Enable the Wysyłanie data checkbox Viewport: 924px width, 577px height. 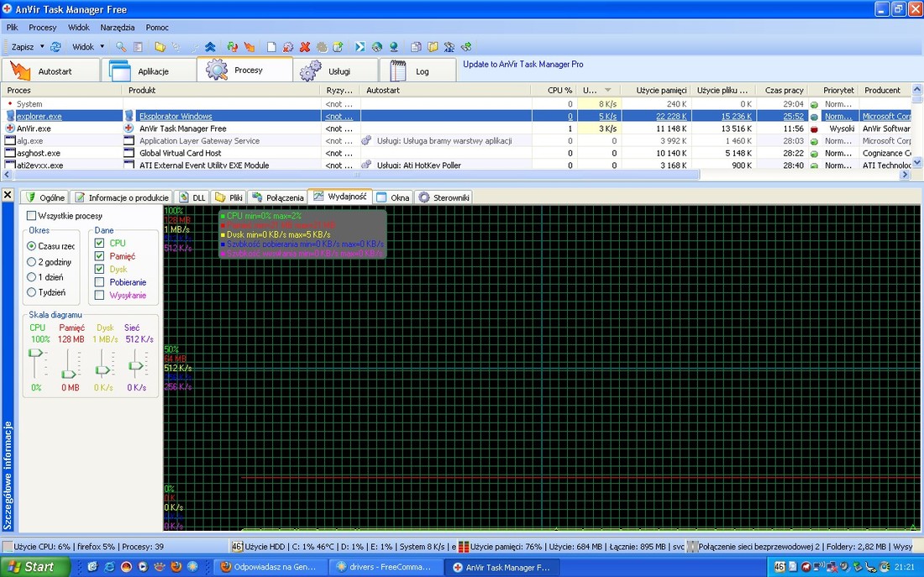coord(99,295)
